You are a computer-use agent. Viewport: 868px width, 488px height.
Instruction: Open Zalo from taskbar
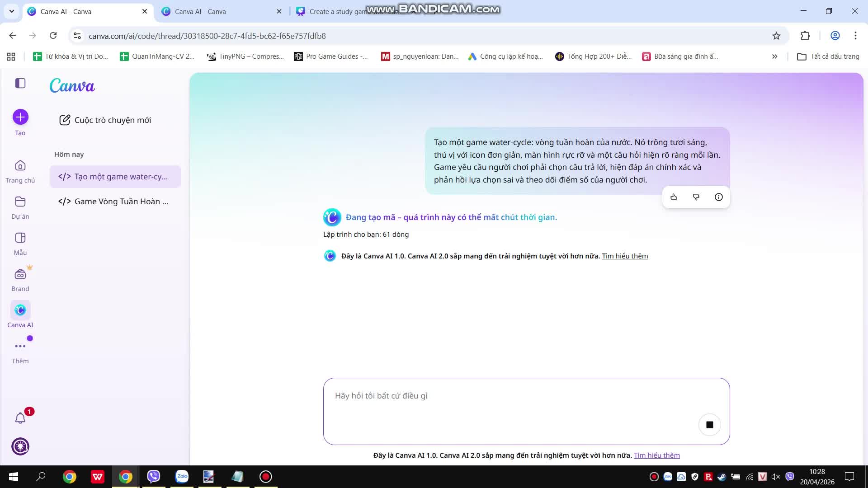(182, 477)
